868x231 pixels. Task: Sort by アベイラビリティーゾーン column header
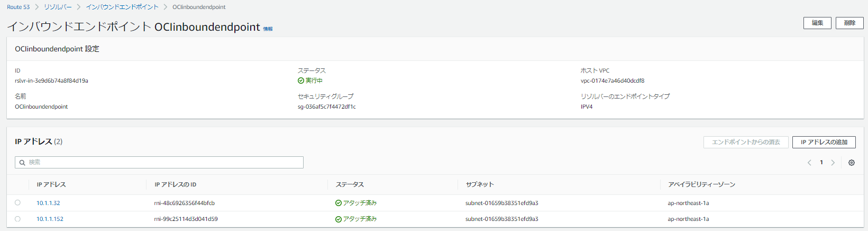point(701,184)
